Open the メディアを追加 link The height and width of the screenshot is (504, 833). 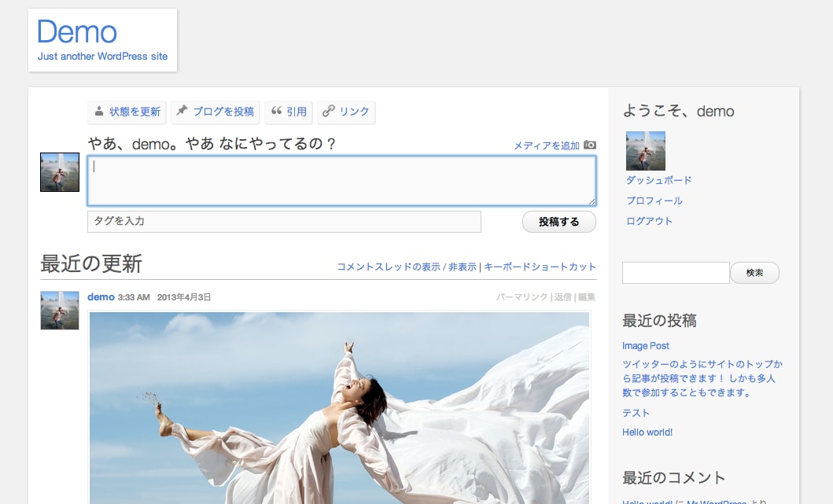(546, 145)
